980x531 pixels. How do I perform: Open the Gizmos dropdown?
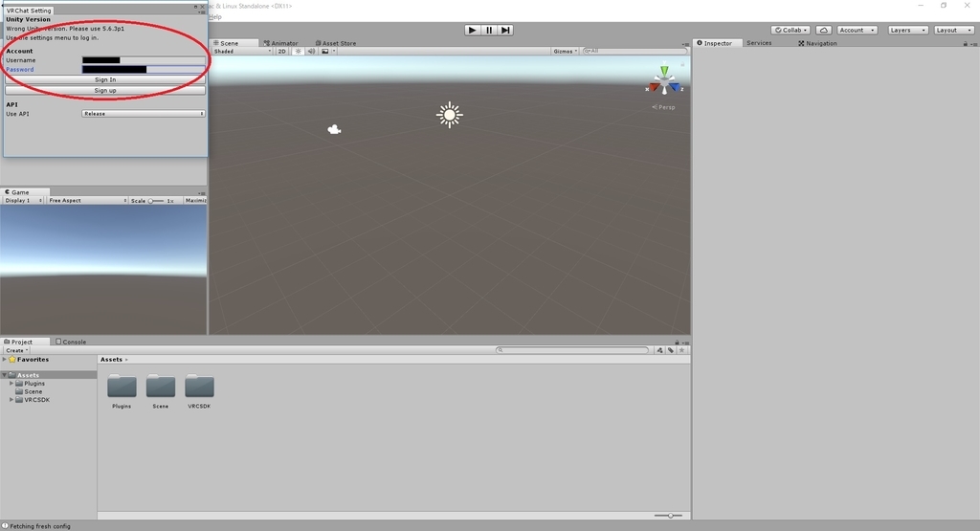pos(565,52)
